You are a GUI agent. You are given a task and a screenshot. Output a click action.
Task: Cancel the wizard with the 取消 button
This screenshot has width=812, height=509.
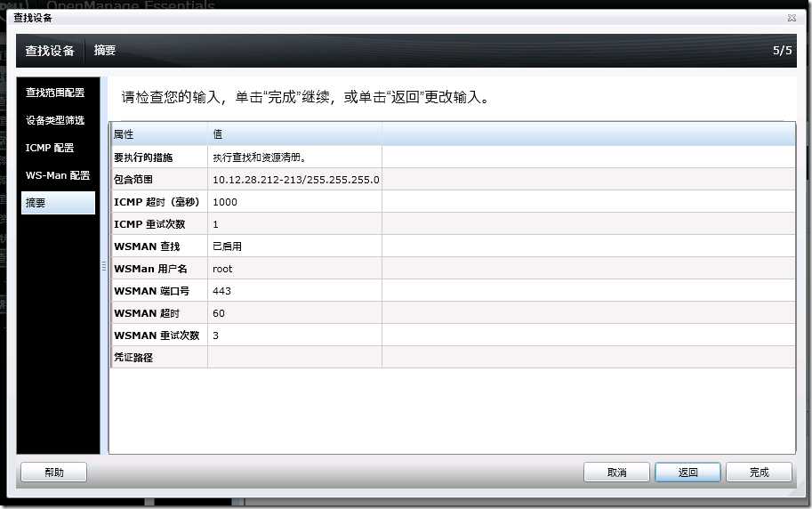(616, 473)
